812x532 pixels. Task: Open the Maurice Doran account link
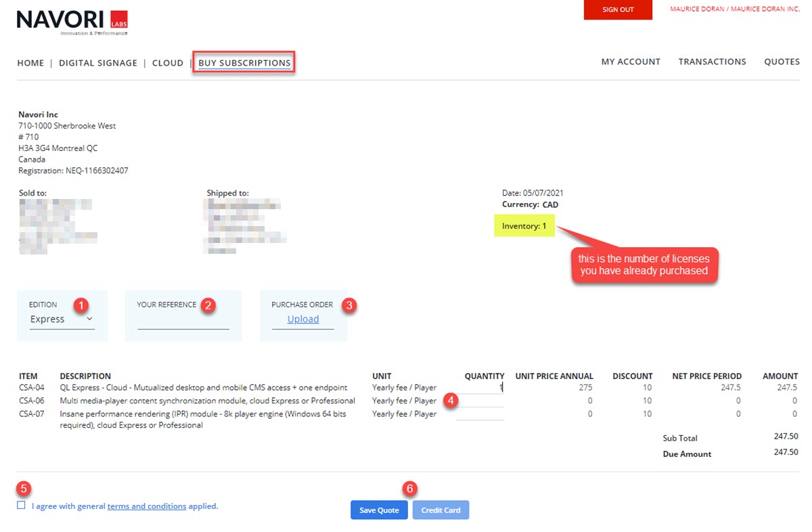point(735,9)
